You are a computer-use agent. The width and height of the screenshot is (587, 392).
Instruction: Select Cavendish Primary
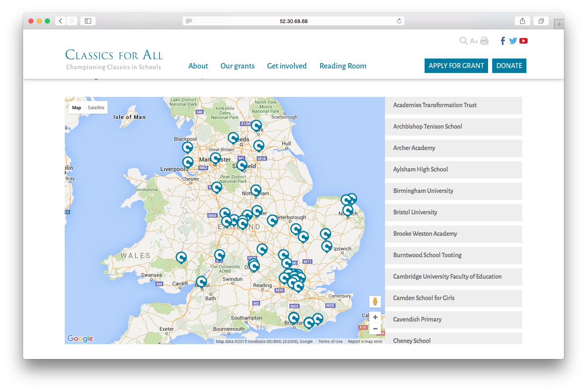[453, 319]
